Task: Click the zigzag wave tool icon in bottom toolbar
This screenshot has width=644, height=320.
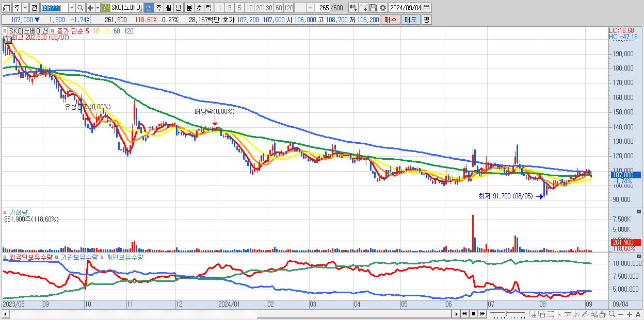Action: point(577,314)
